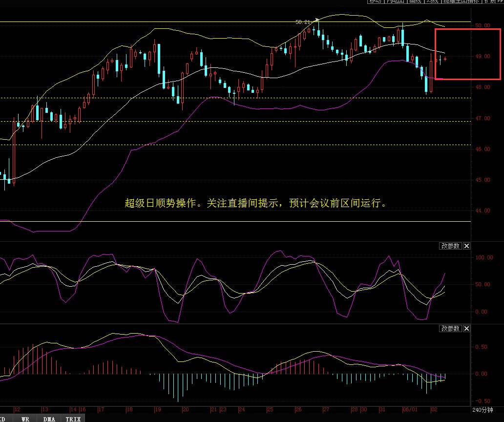Open 改参数 for the KDJ panel
504x422 pixels.
pyautogui.click(x=450, y=246)
